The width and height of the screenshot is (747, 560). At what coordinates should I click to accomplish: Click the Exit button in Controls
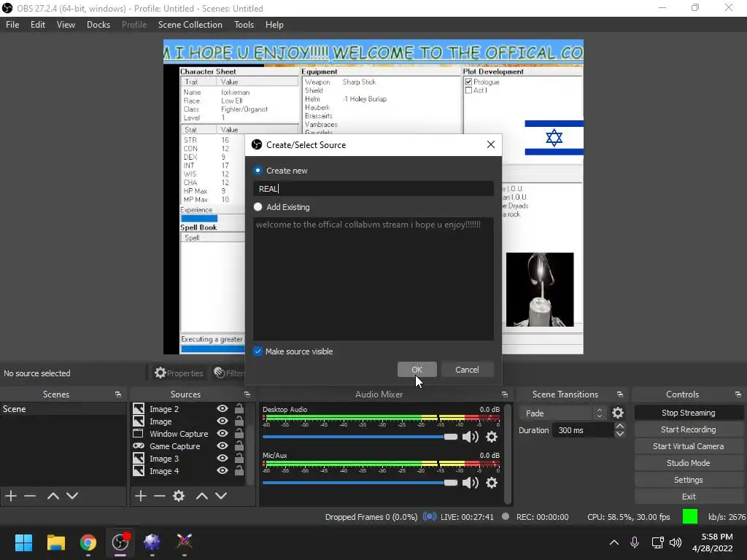click(689, 496)
